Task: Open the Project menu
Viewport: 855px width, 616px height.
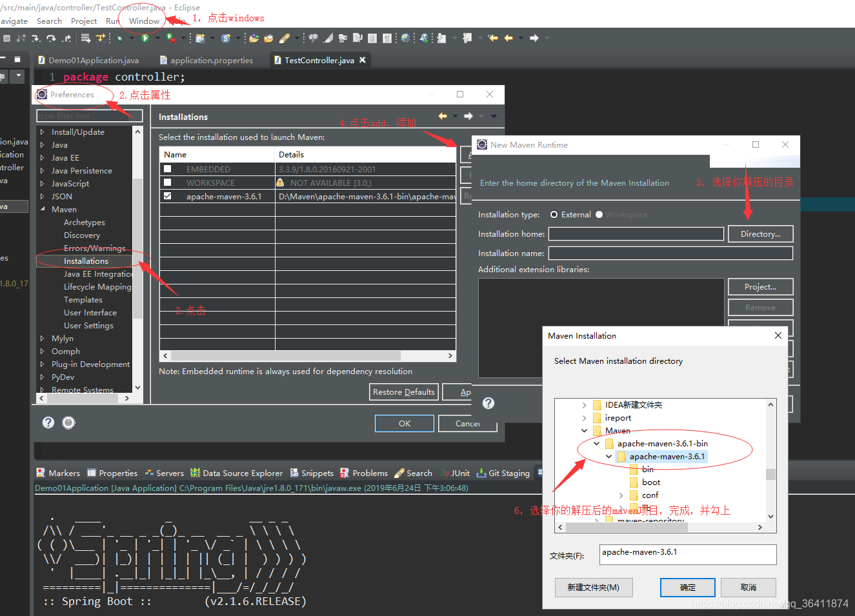Action: (x=84, y=21)
